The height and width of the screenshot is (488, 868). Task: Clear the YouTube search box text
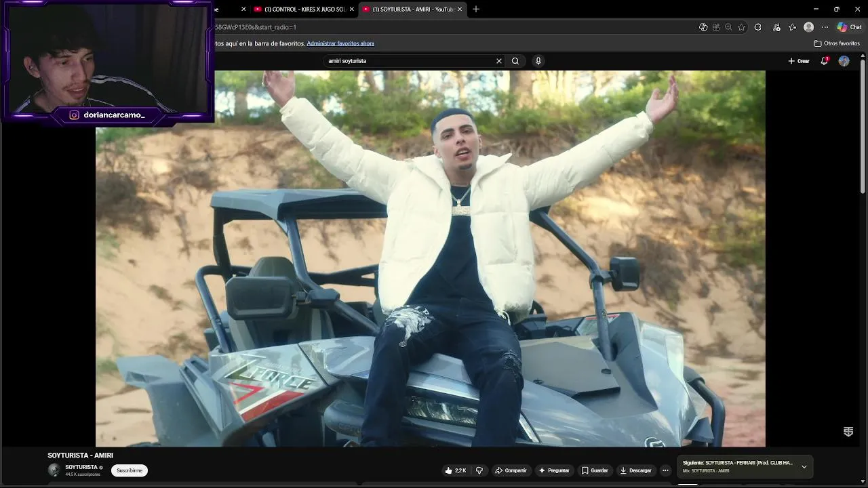coord(499,61)
